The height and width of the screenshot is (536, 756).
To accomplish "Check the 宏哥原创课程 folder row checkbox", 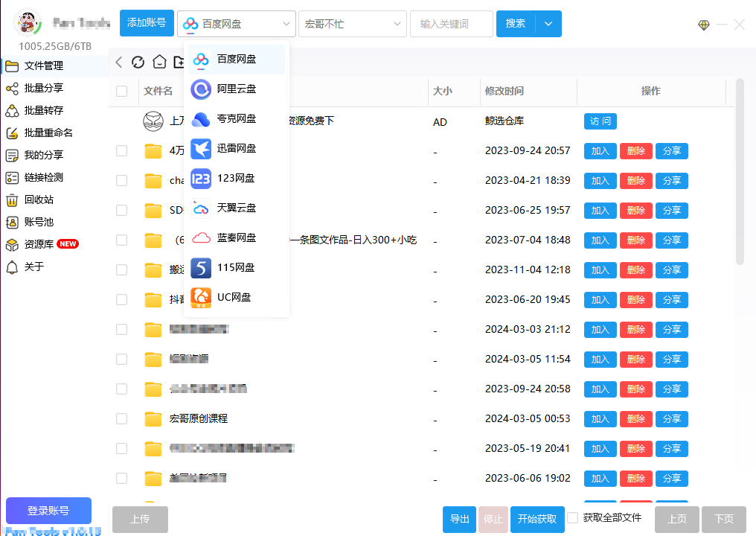I will coord(121,418).
